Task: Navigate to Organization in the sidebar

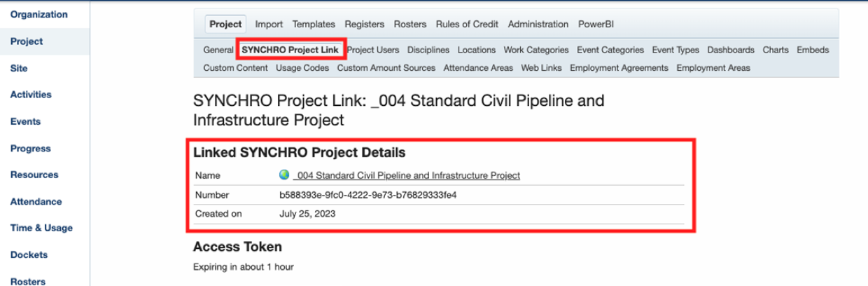Action: (x=38, y=15)
